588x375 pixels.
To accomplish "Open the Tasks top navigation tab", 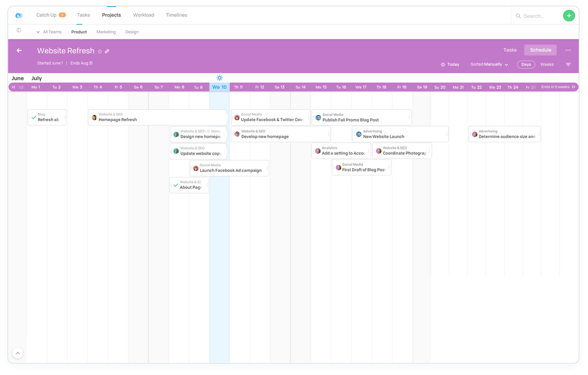I will point(83,15).
